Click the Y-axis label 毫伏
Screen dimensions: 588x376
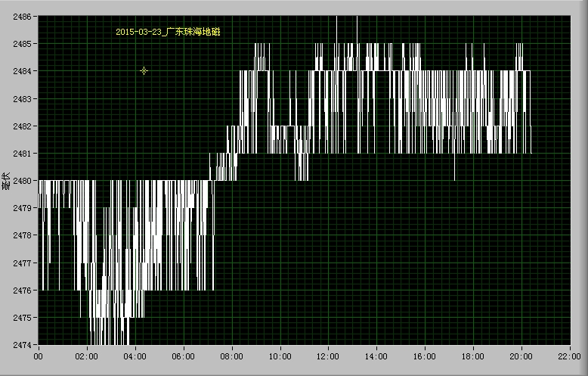(5, 181)
